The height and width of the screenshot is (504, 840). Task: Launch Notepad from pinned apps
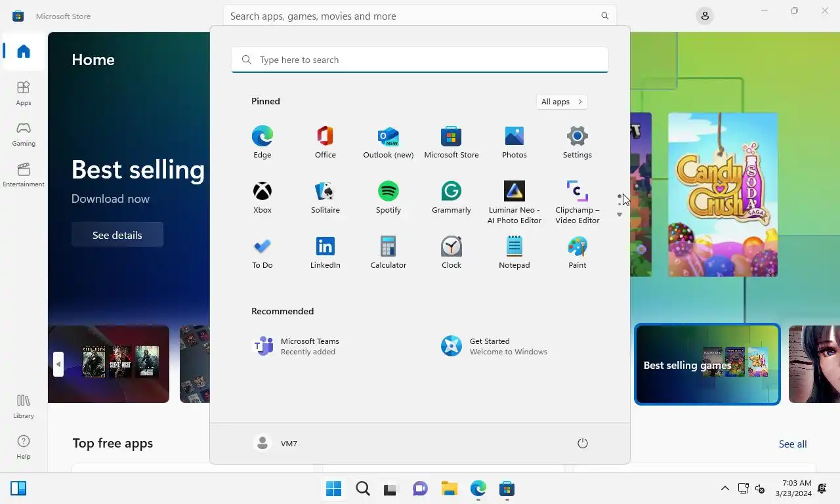point(514,252)
